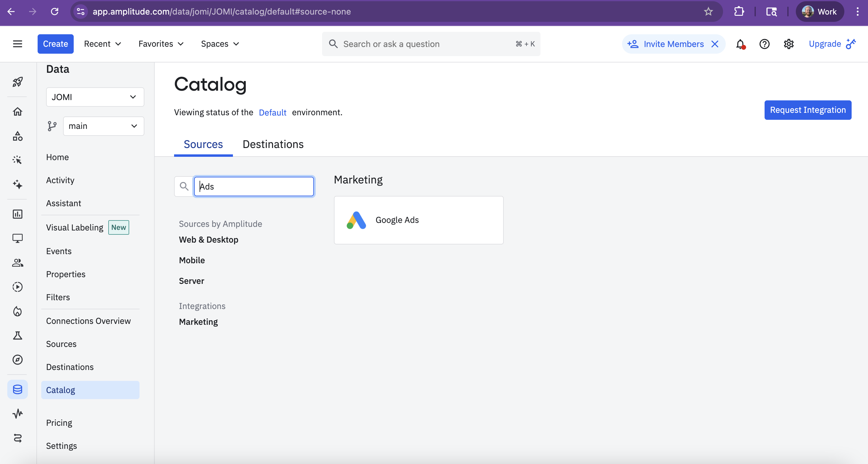Follow the Default environment link
This screenshot has height=464, width=868.
pos(272,113)
